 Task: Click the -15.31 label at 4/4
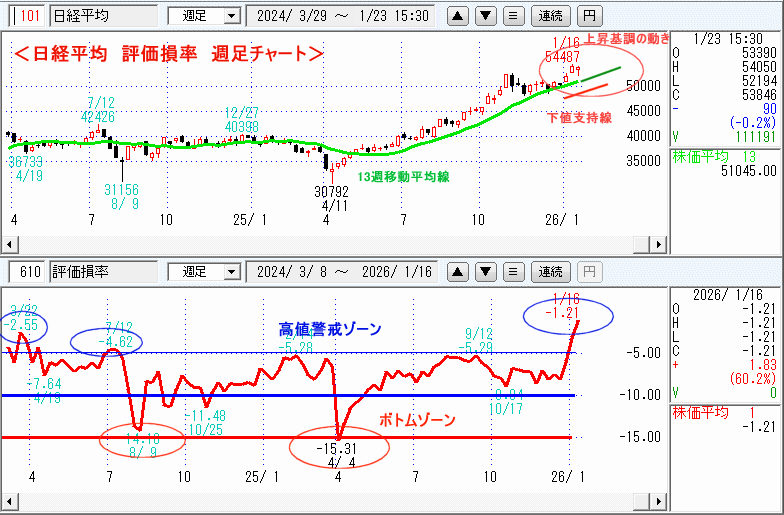336,448
